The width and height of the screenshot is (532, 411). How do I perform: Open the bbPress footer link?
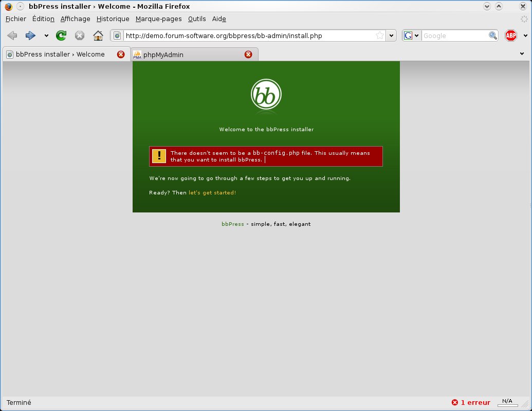[x=232, y=224]
